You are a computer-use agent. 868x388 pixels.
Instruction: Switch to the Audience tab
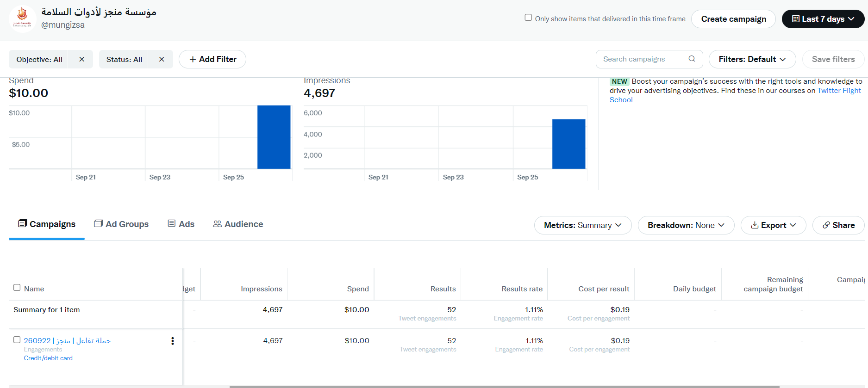pyautogui.click(x=238, y=224)
